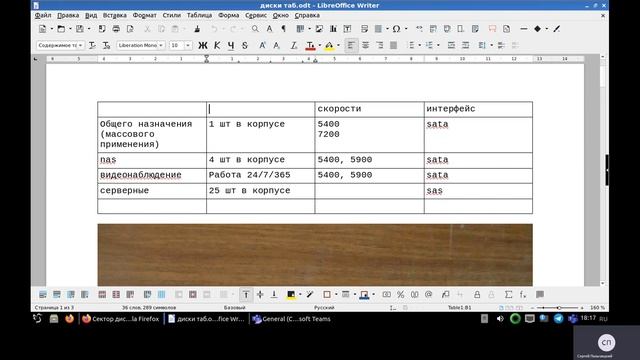Insert a line with the Line tool

524,29
